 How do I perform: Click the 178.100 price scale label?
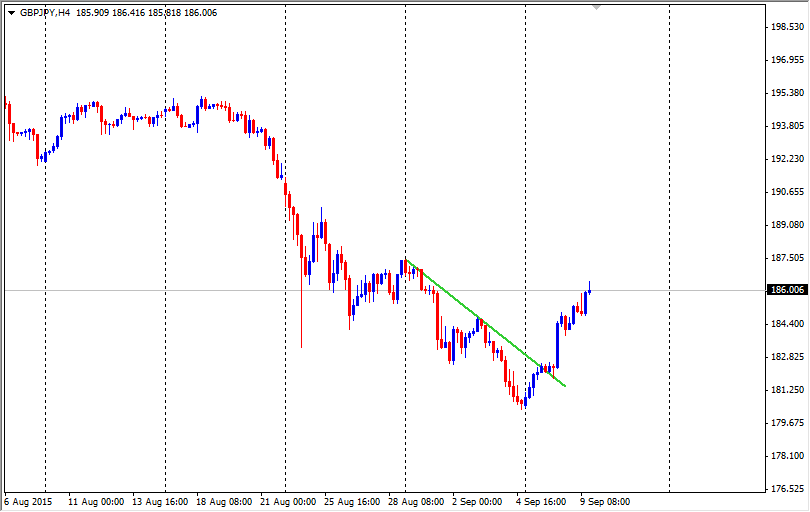click(787, 456)
